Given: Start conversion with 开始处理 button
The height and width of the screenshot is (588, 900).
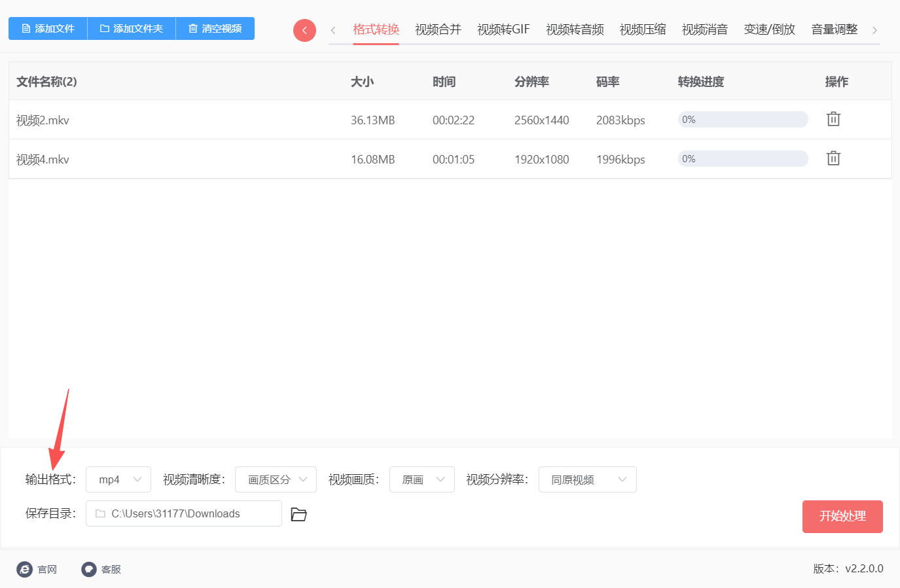Looking at the screenshot, I should pos(842,517).
